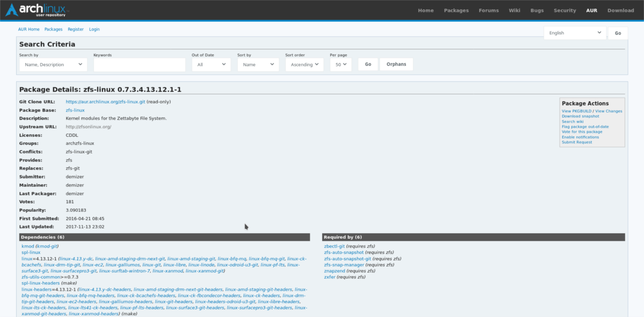Open the Download nav item

click(620, 10)
